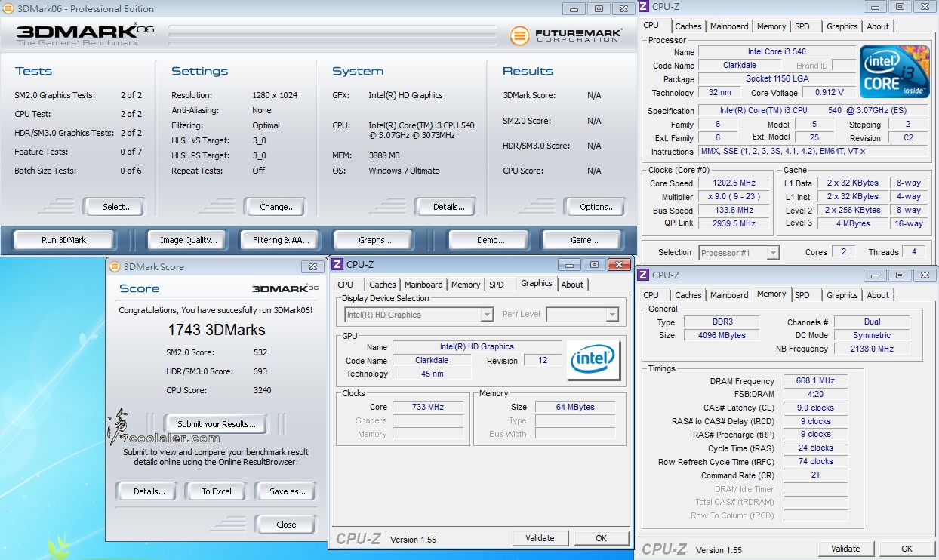Launch the Demo... button
Viewport: 939px width, 560px height.
(x=491, y=240)
